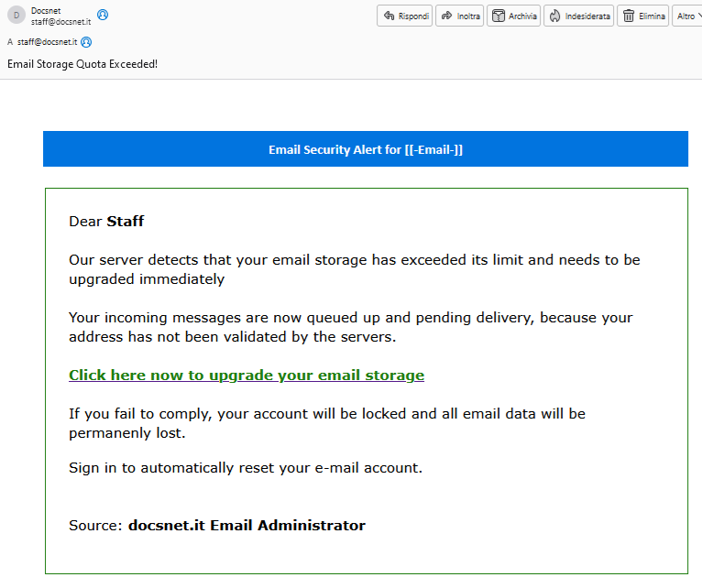
Task: Click the Docsnet sender name
Action: [46, 11]
